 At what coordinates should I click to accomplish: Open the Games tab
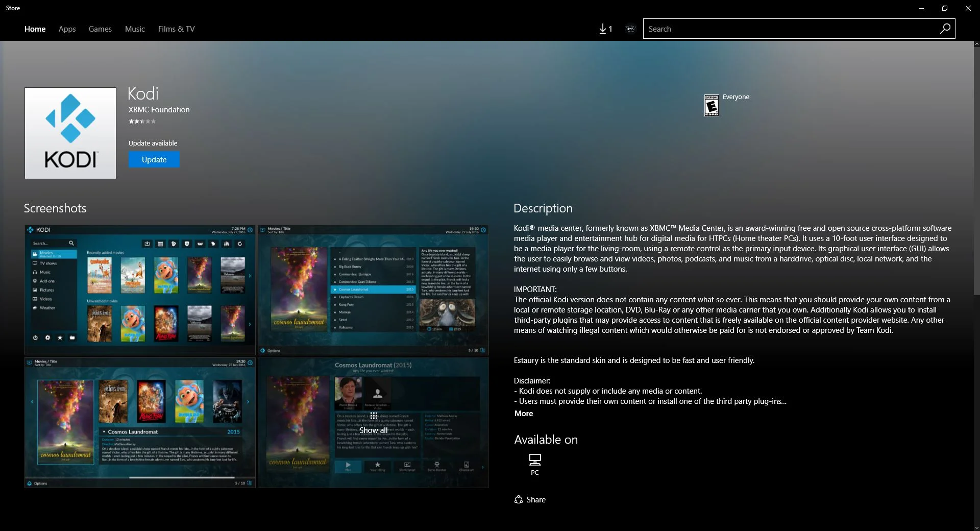click(100, 29)
